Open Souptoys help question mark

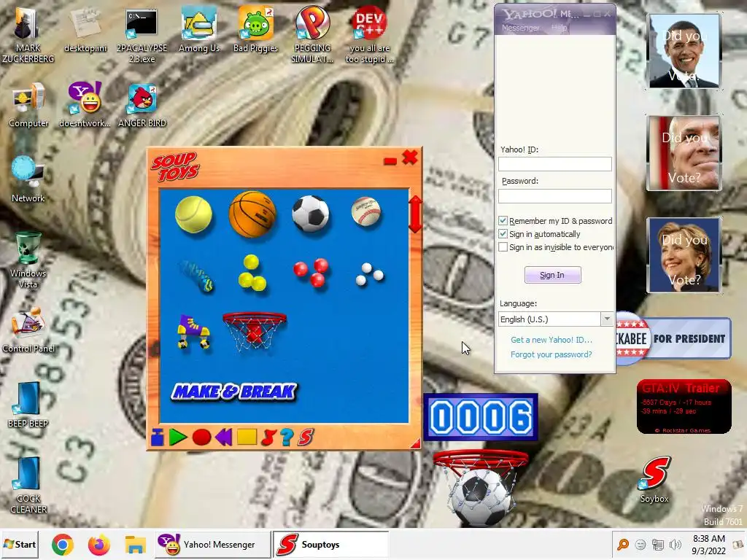[287, 437]
